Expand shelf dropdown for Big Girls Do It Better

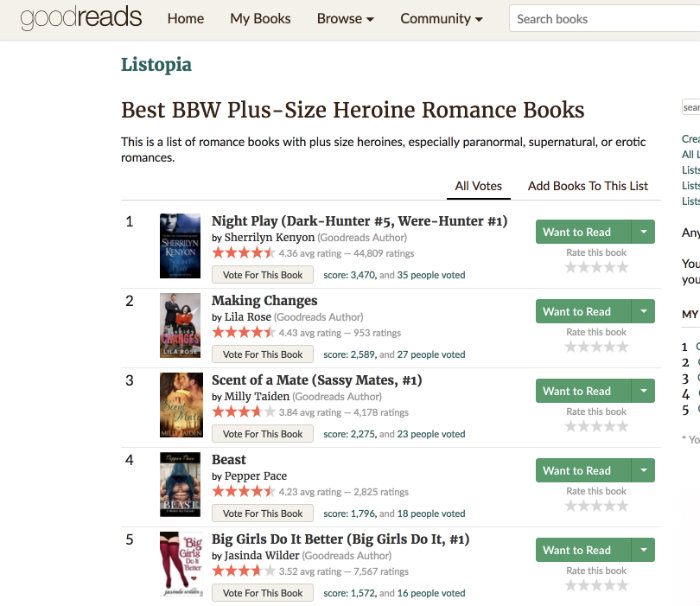pyautogui.click(x=643, y=550)
